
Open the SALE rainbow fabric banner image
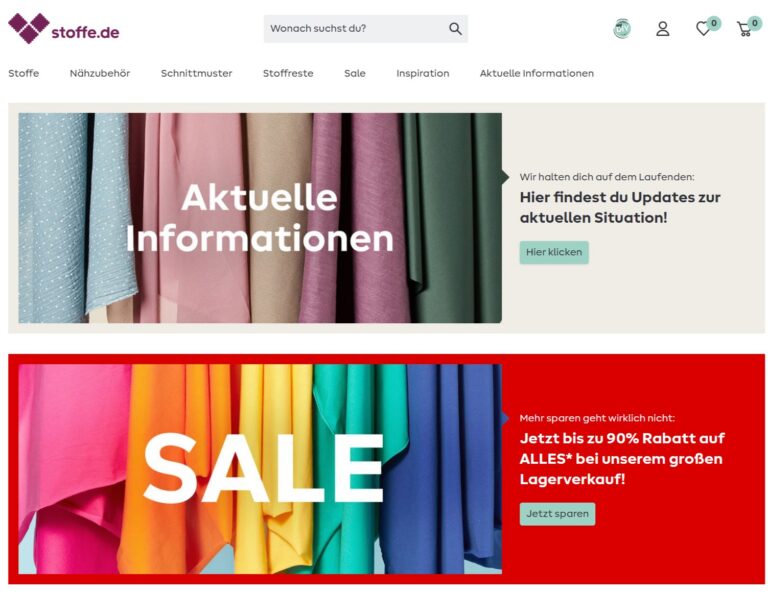(x=260, y=469)
